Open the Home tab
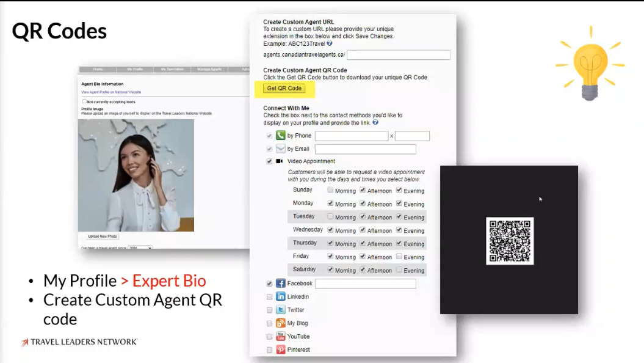 click(x=98, y=69)
